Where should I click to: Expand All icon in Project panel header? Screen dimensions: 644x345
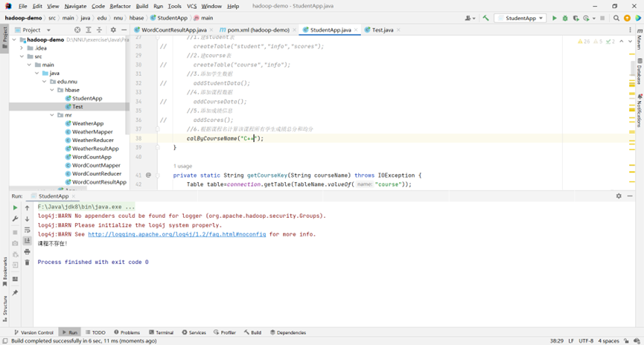(x=89, y=30)
